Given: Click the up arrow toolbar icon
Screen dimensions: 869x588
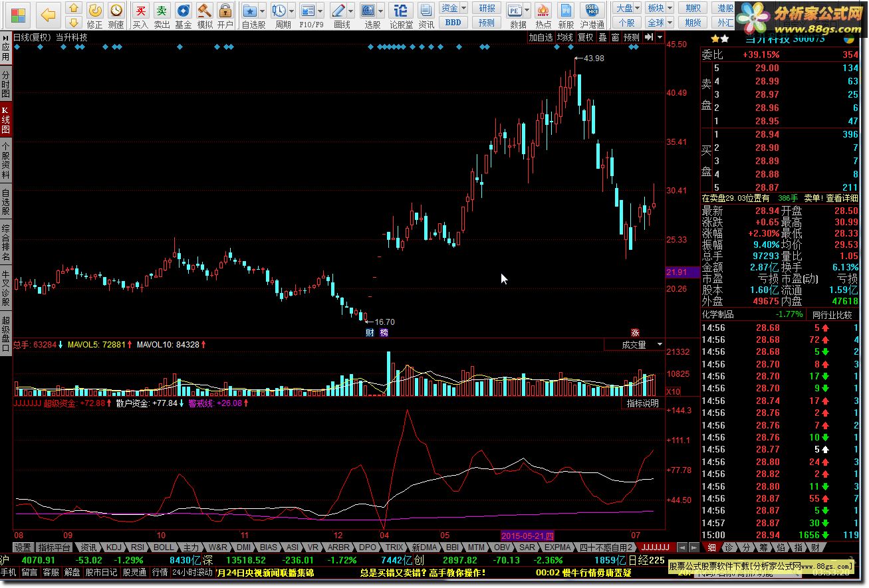Looking at the screenshot, I should pos(74,8).
